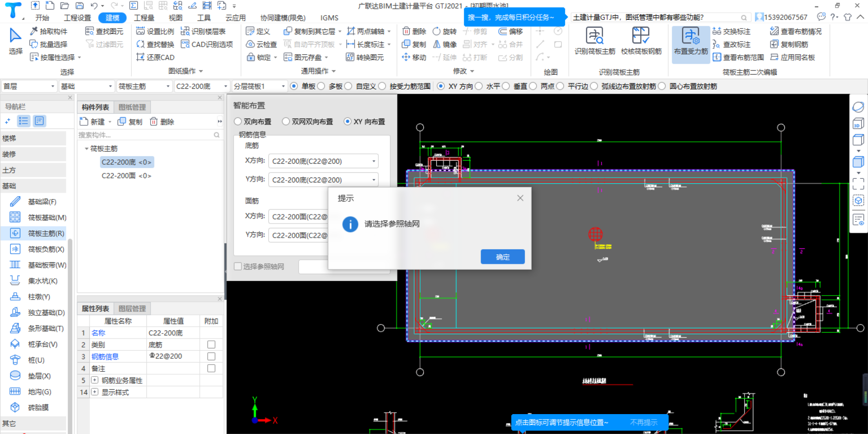Choose 双向布置 in 智能布置 panel
868x434 pixels.
click(238, 121)
